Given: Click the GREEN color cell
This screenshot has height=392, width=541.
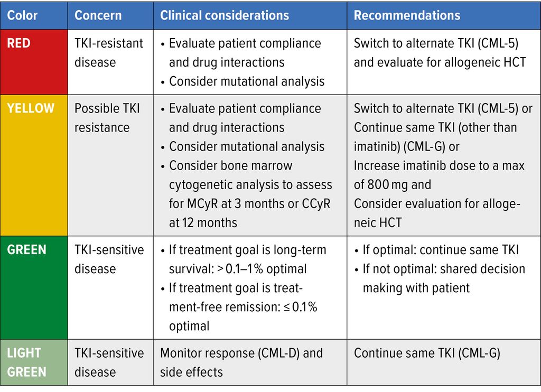Looking at the screenshot, I should (x=25, y=249).
